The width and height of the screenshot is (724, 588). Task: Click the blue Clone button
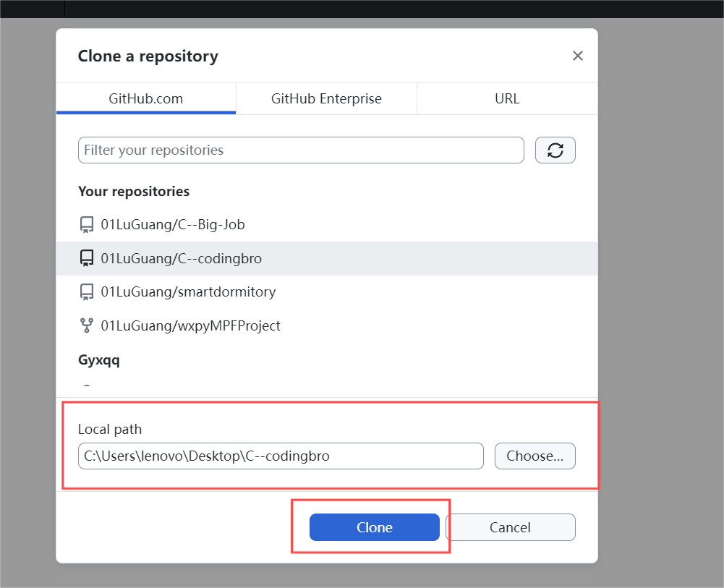point(375,527)
